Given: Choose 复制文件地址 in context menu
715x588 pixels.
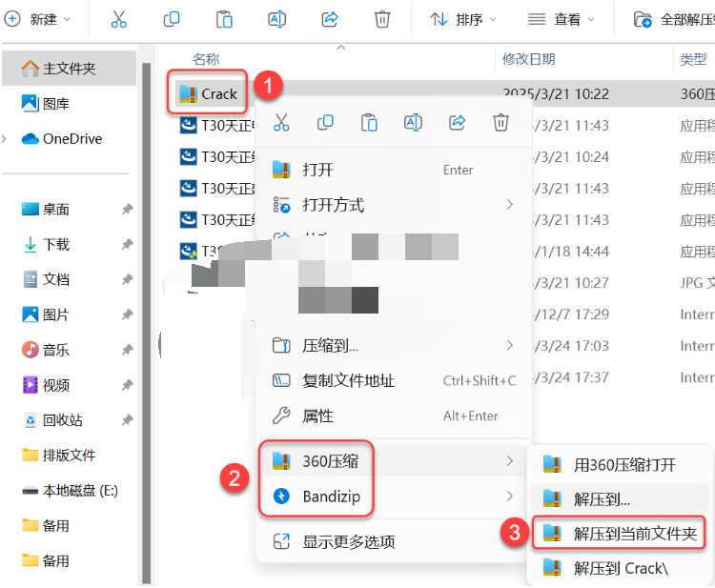Looking at the screenshot, I should tap(394, 380).
